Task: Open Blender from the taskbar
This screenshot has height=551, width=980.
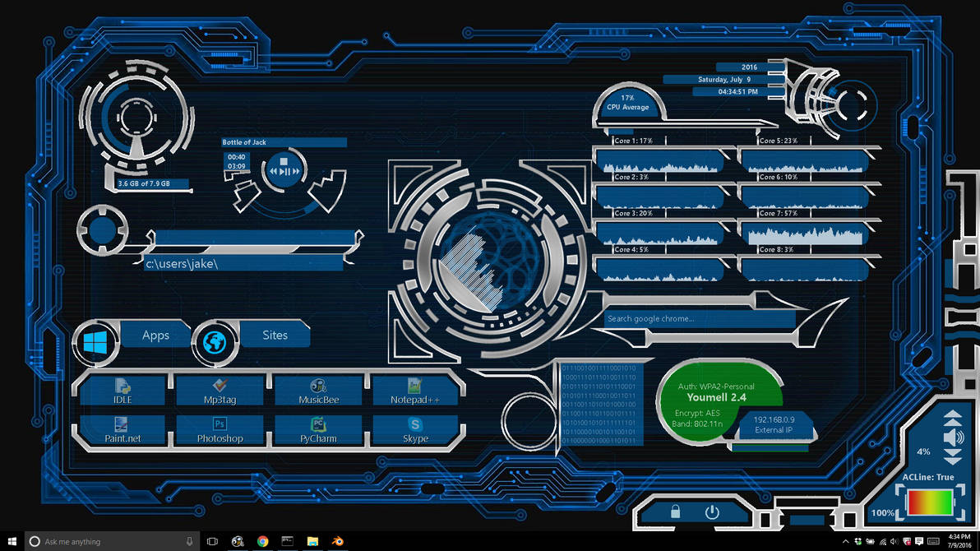Action: click(x=337, y=541)
